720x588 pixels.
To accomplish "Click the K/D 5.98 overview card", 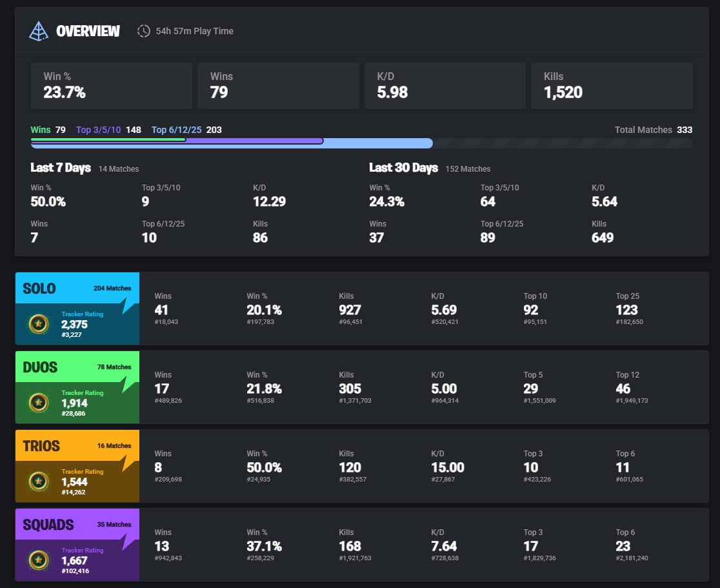I will click(x=445, y=86).
